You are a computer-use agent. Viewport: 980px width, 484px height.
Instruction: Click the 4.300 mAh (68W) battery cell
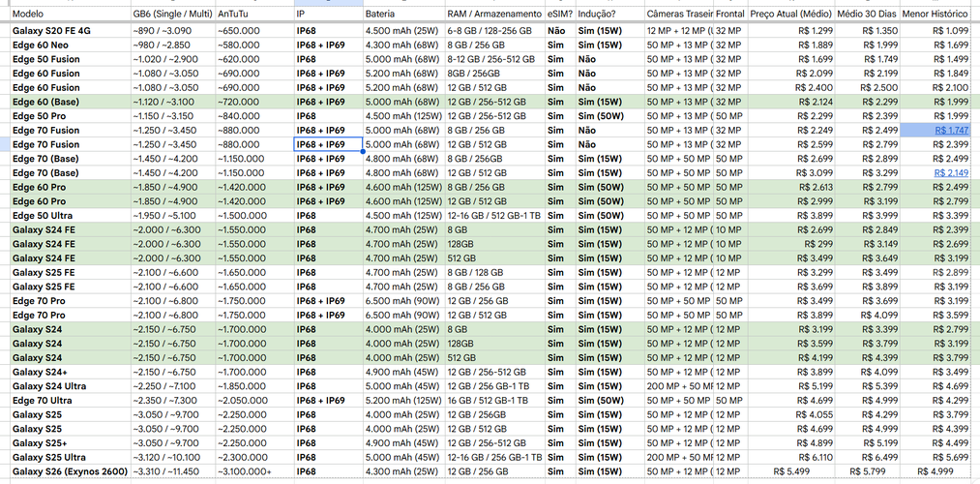point(403,45)
